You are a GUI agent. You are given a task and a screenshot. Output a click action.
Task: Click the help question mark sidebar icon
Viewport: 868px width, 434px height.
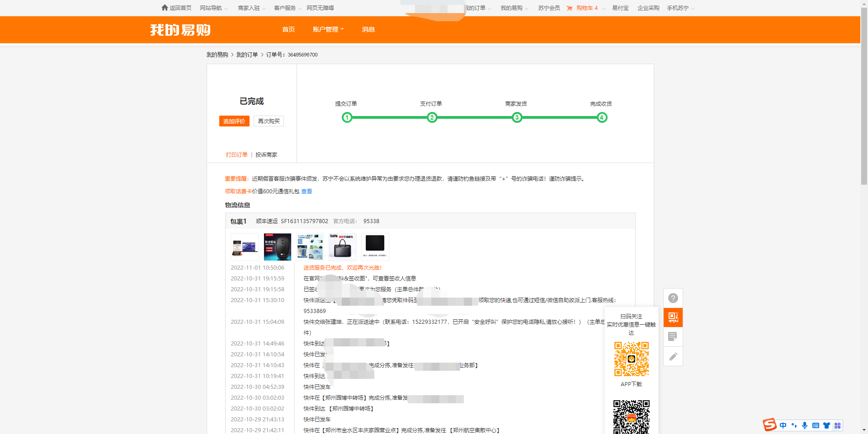click(x=673, y=298)
